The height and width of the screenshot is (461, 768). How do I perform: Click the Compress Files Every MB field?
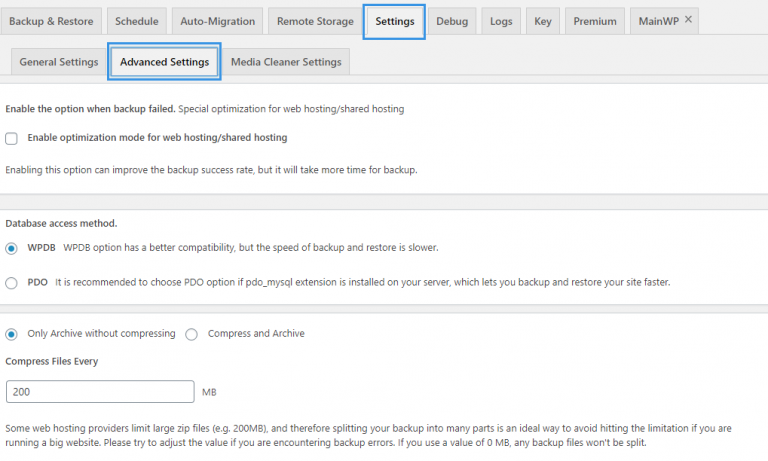(x=100, y=392)
